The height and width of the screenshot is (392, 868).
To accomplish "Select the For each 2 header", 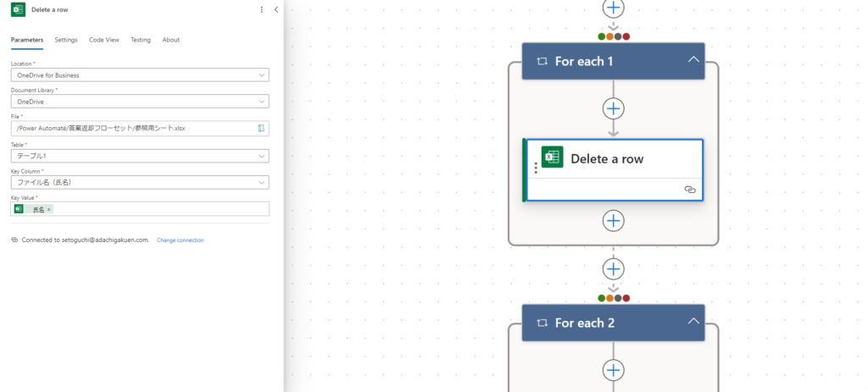I will (x=614, y=323).
